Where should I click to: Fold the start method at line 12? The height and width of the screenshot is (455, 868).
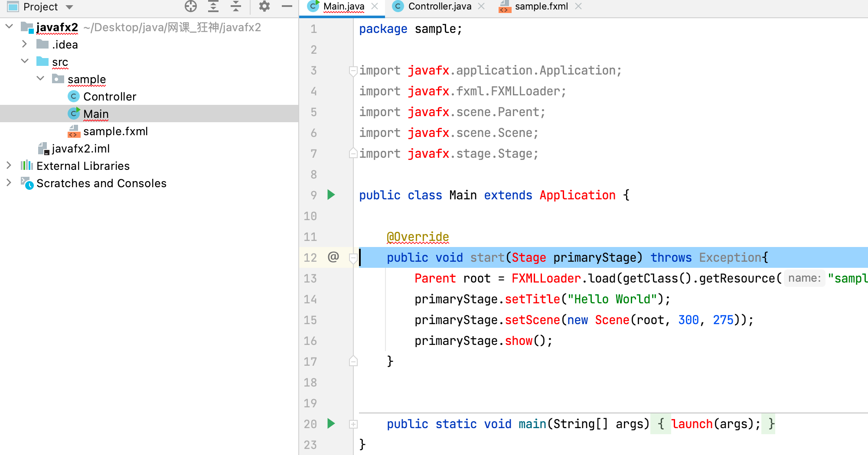pyautogui.click(x=353, y=258)
